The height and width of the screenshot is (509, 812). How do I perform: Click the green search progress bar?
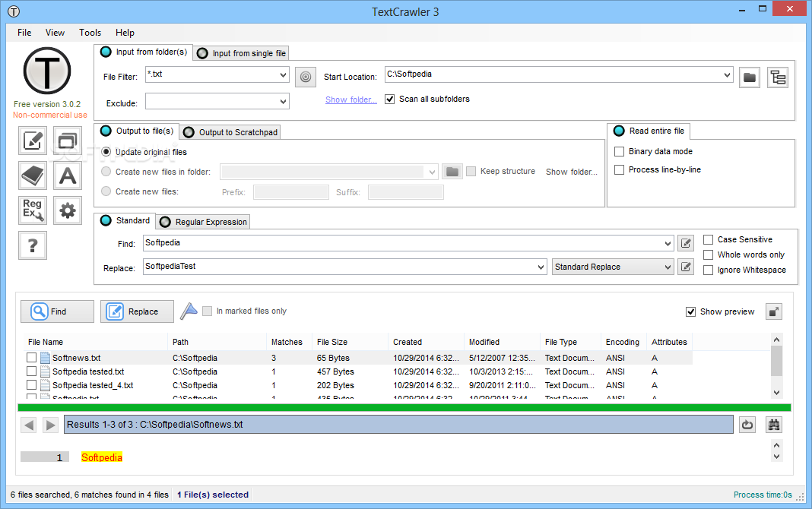point(404,408)
